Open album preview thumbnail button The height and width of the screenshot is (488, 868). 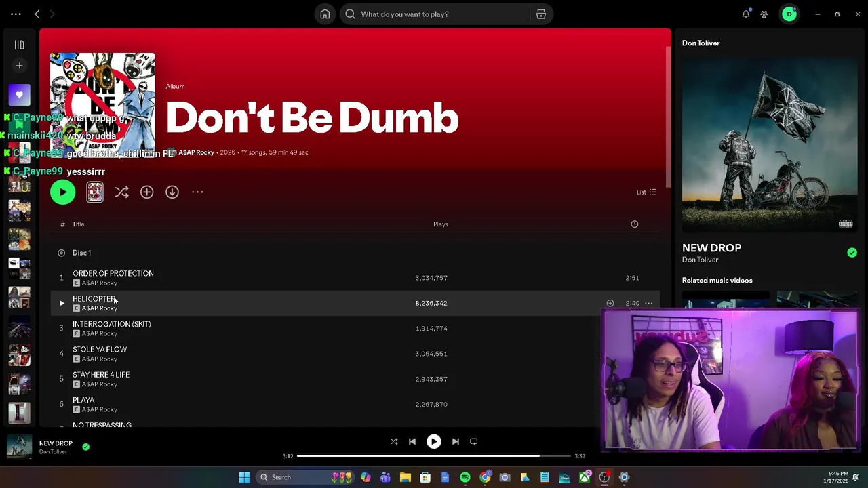tap(95, 192)
